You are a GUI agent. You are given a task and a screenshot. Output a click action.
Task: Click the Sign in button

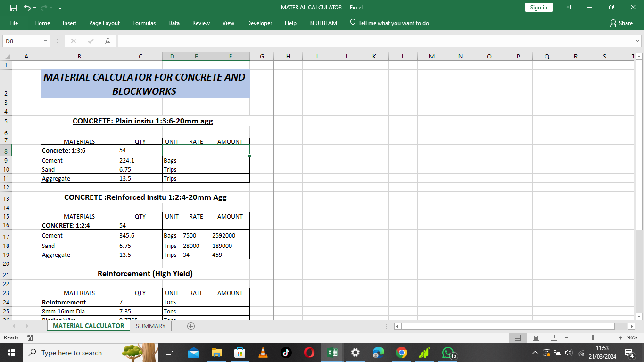click(538, 8)
